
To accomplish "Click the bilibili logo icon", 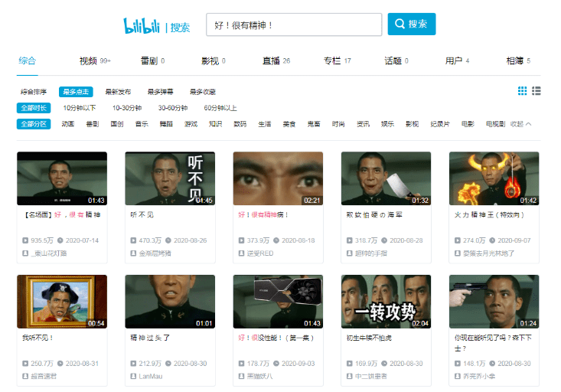I will (142, 26).
